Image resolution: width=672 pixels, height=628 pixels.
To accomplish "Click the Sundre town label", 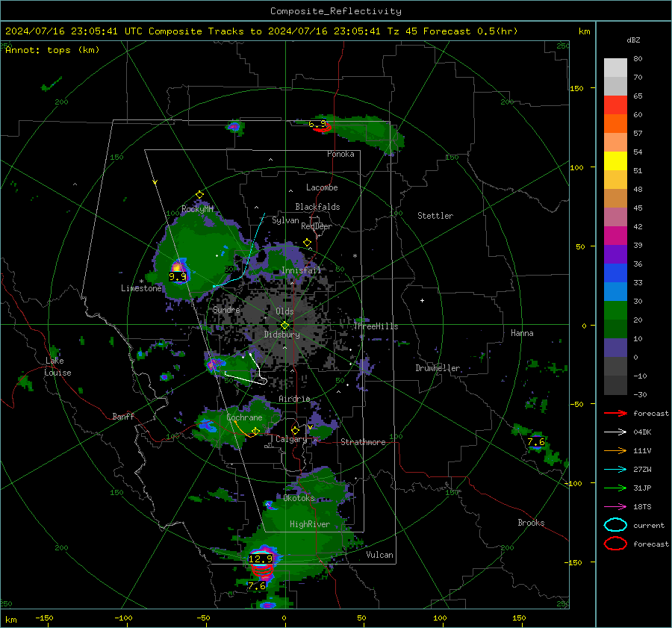I will click(226, 309).
